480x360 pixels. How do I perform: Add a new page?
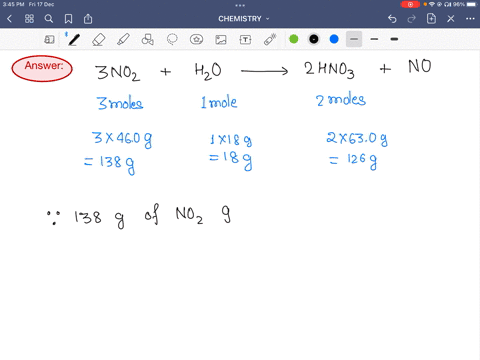coord(431,19)
